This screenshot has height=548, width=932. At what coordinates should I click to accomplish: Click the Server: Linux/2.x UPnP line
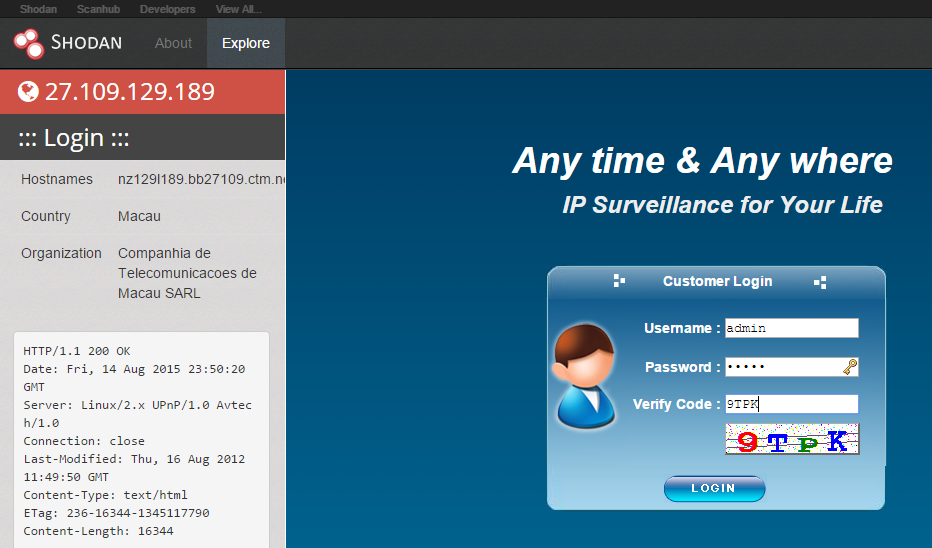click(x=137, y=414)
